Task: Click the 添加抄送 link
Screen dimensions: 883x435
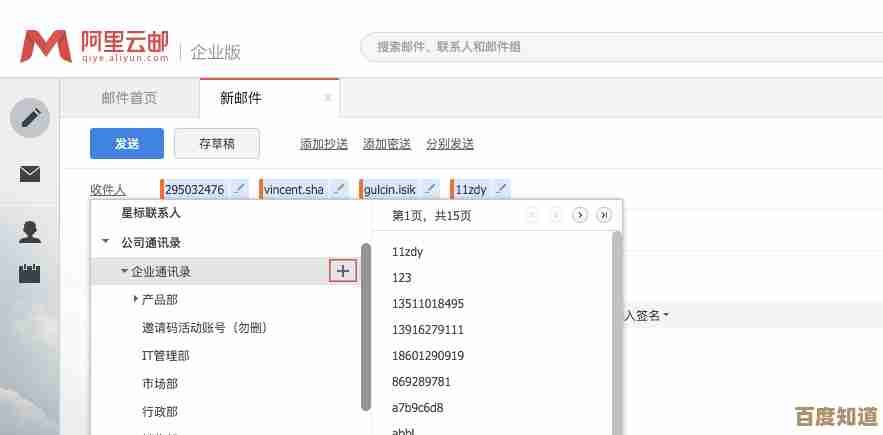Action: 323,144
